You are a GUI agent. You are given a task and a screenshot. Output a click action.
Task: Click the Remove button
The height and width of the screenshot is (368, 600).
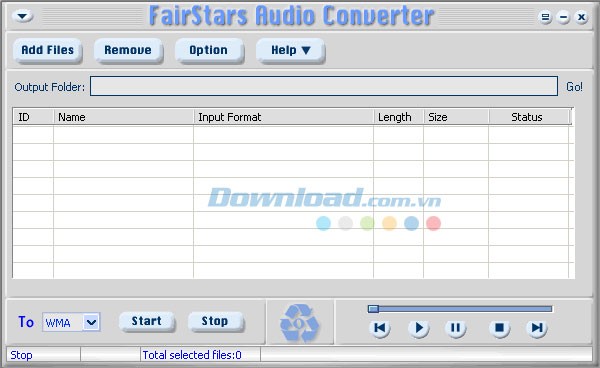(x=128, y=50)
